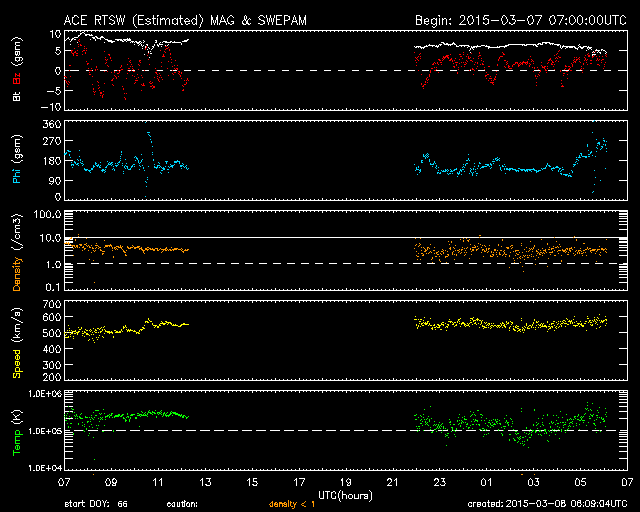Viewport: 640px width, 512px height.
Task: Click the "10.0" tick on the Density axis
Action: click(51, 238)
